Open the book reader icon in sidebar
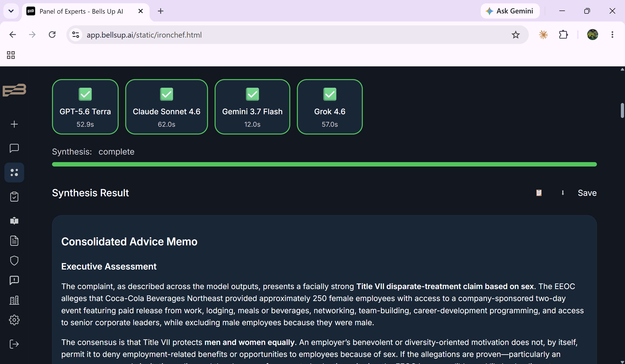This screenshot has height=364, width=625. [14, 221]
